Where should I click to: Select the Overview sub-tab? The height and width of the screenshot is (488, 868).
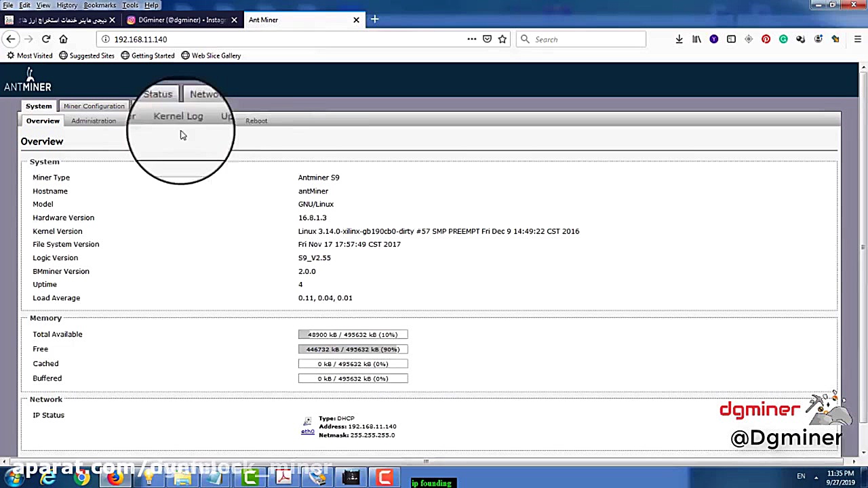tap(43, 121)
